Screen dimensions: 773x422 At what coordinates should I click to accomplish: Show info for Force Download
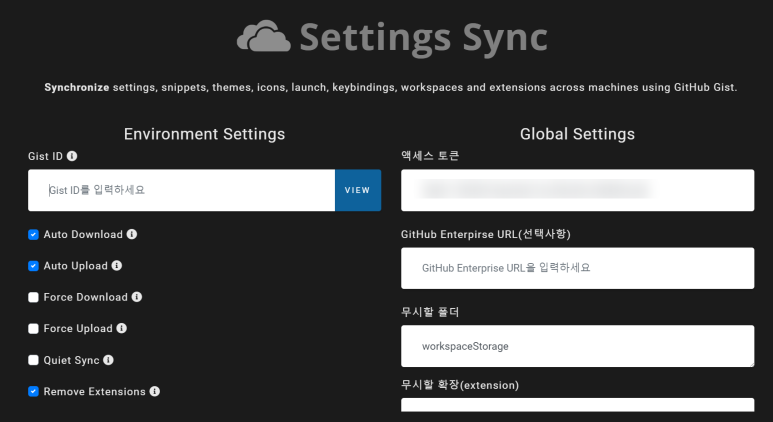(137, 297)
